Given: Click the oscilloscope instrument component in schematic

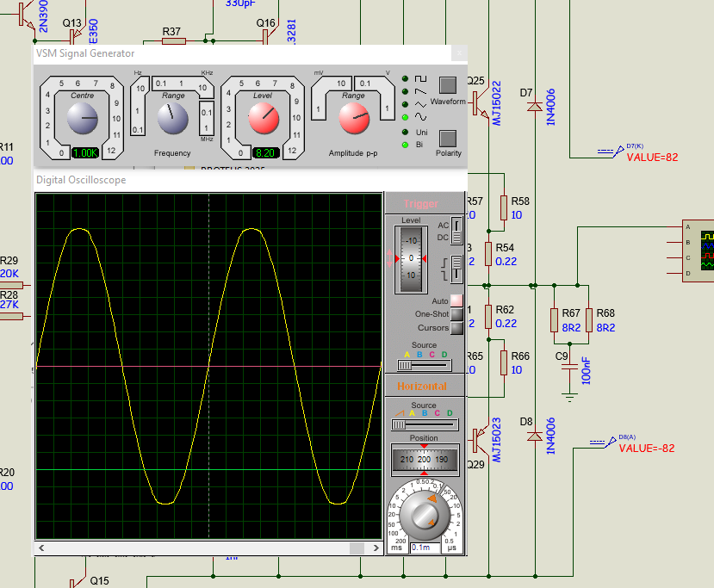Looking at the screenshot, I should pyautogui.click(x=698, y=250).
